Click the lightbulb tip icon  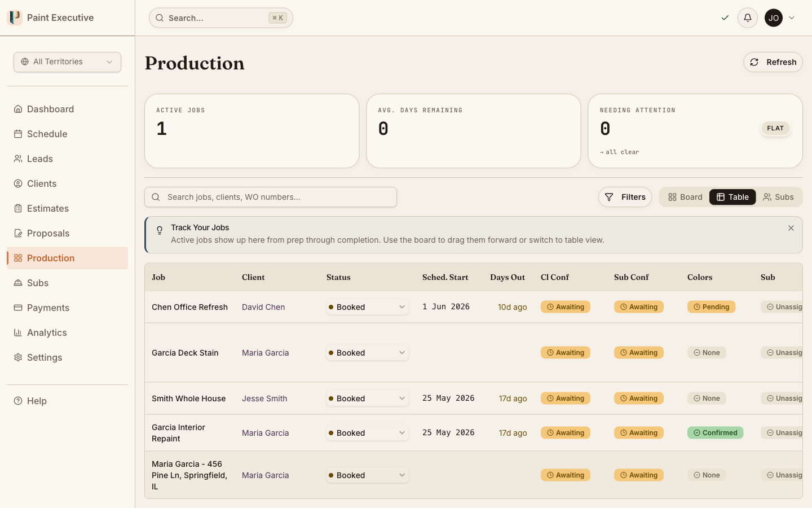[x=160, y=230]
